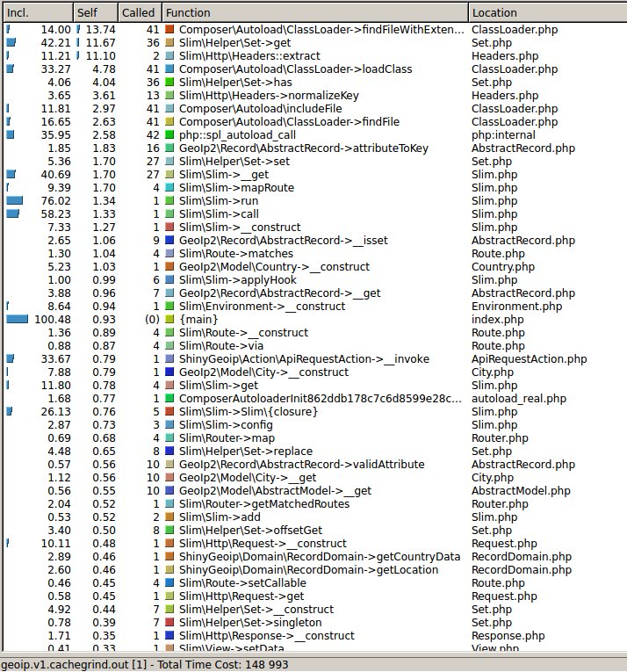The height and width of the screenshot is (672, 627).
Task: Click color square beside Slim\Slim->mapRoute
Action: [169, 188]
